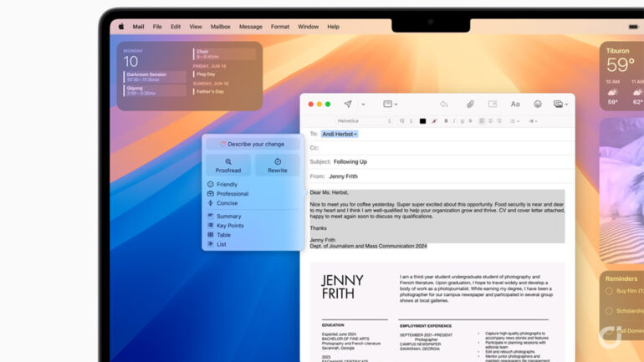Check off the Buy film reminder
This screenshot has width=644, height=362.
point(608,291)
